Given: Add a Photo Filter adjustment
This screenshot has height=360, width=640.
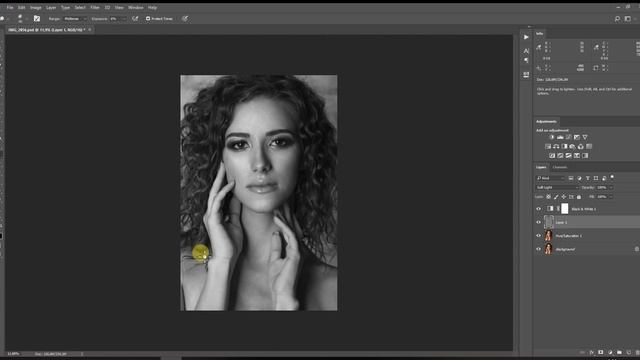Looking at the screenshot, I should [x=572, y=146].
